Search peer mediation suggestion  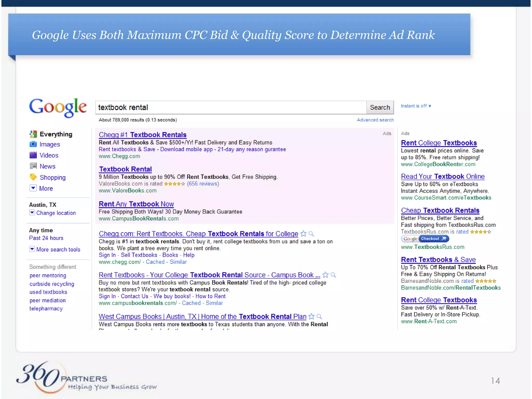[48, 300]
